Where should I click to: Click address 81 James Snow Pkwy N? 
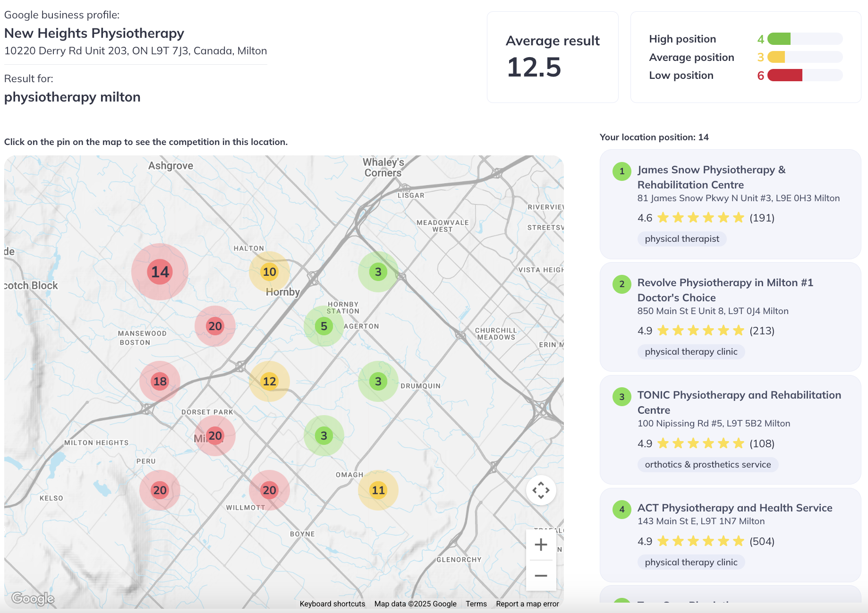tap(739, 198)
